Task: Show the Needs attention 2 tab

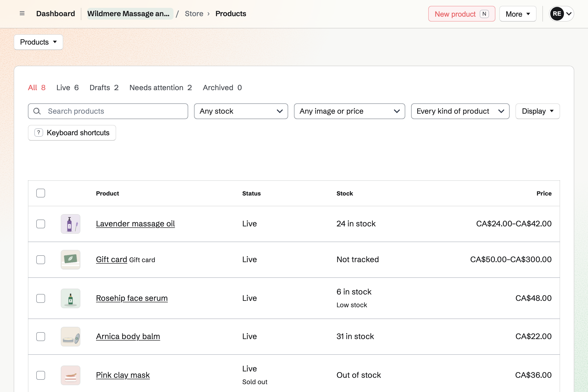Action: coord(160,88)
